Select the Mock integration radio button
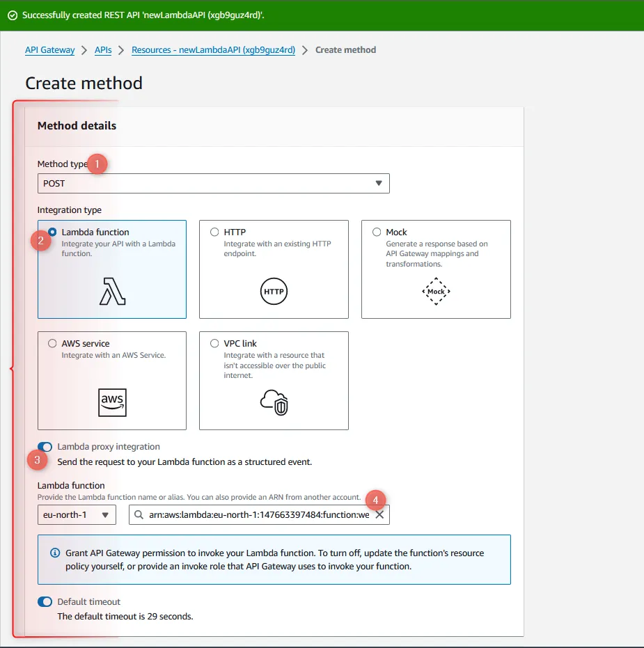 [x=377, y=232]
